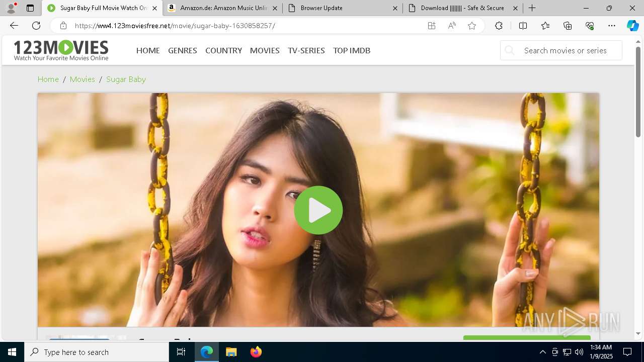Open COUNTRY menu

pos(223,50)
